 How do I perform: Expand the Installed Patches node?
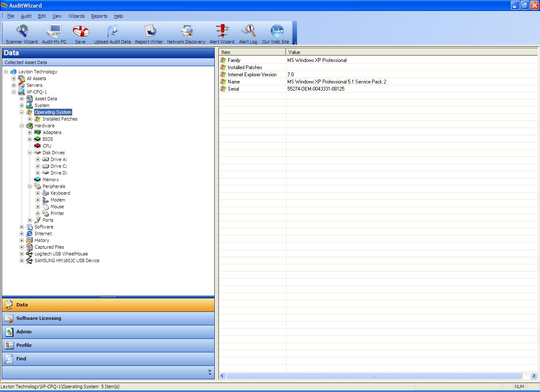[x=30, y=119]
